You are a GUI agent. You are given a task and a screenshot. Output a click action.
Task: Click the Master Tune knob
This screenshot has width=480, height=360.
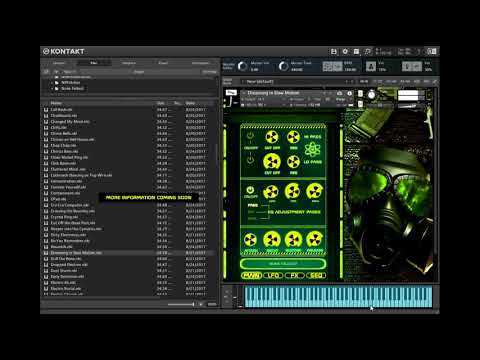283,66
